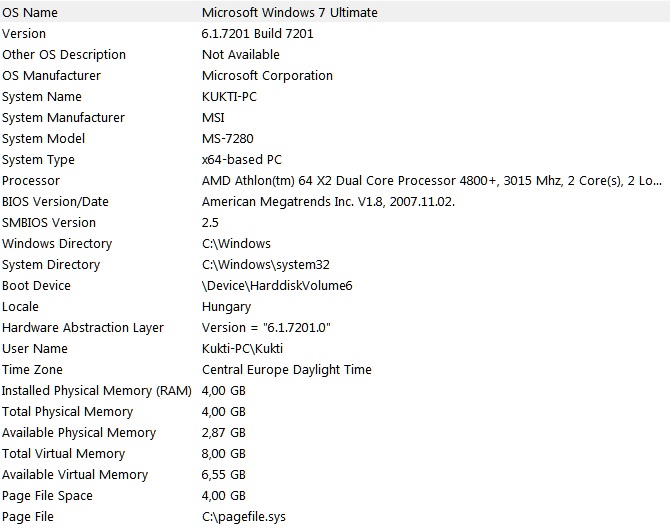Select the SMBIOS Version row label
This screenshot has height=528, width=671.
coord(49,223)
